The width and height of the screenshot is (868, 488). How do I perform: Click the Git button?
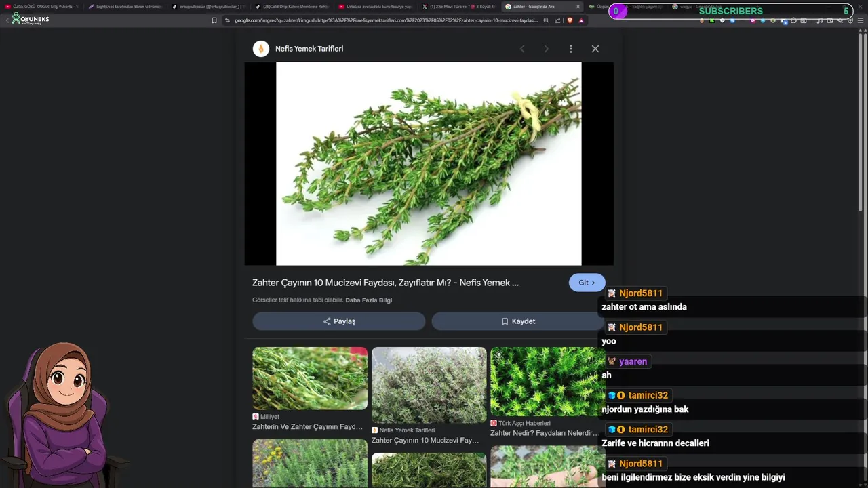tap(587, 283)
